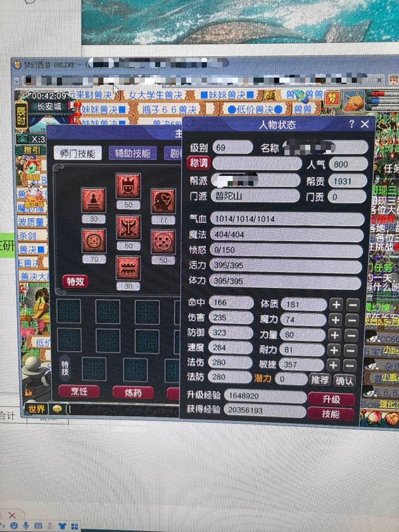Select the wavy-line skill icon at bottom
Image resolution: width=399 pixels, height=532 pixels.
pyautogui.click(x=128, y=268)
